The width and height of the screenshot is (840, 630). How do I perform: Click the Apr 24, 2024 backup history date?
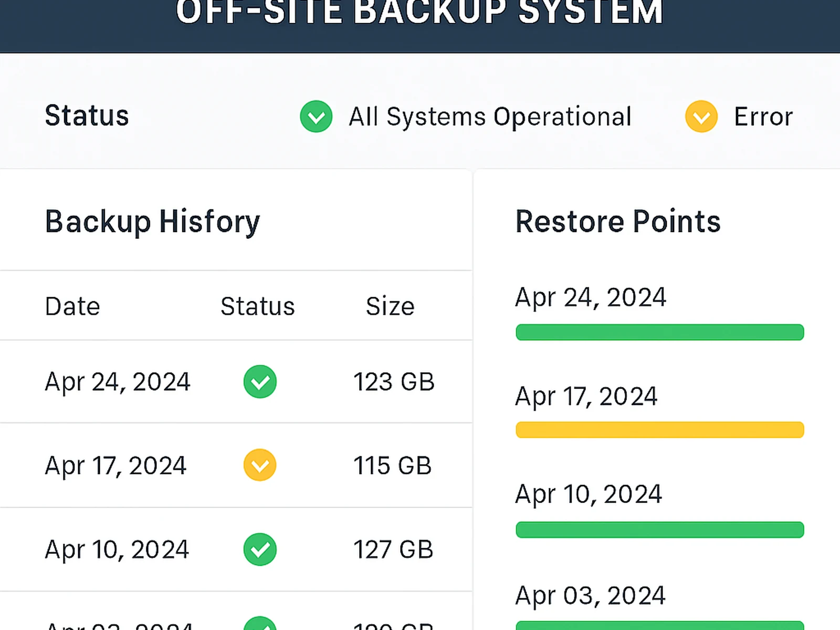point(117,382)
